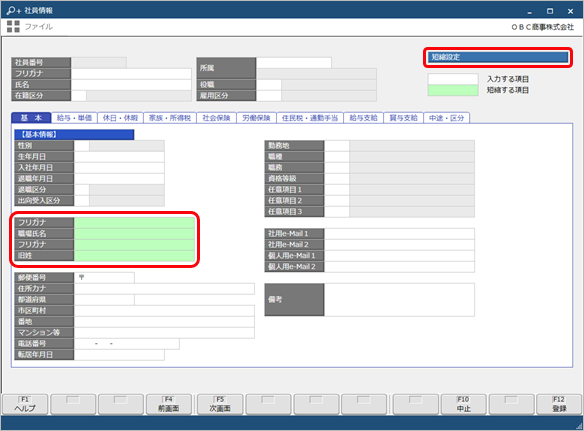Open the 家族・所得税 tab
The image size is (584, 431).
click(x=169, y=118)
